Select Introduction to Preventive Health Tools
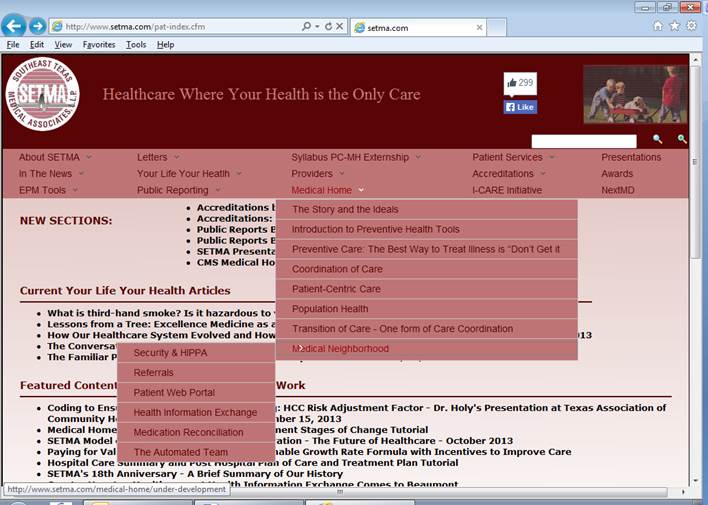 pyautogui.click(x=427, y=229)
